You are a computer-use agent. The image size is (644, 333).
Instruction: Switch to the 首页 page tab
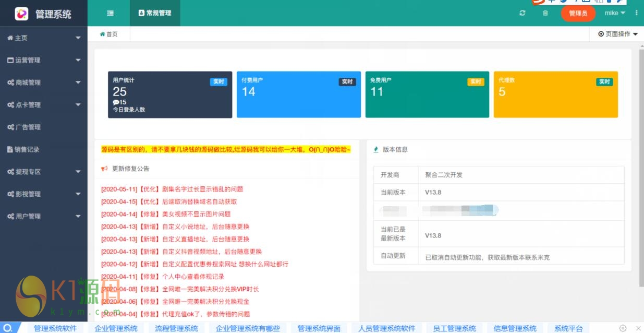coord(108,34)
